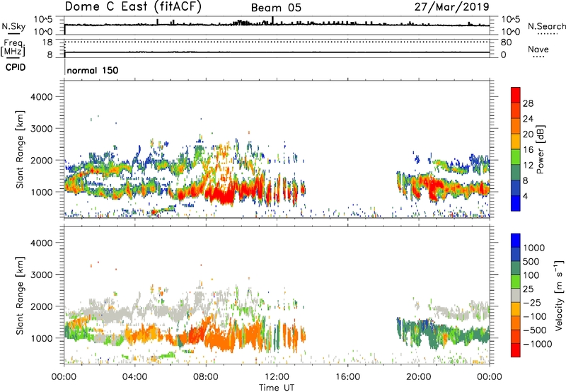Click the 'Velocity [m s⁻¹]' colorbar title
The height and width of the screenshot is (392, 566).
(559, 295)
